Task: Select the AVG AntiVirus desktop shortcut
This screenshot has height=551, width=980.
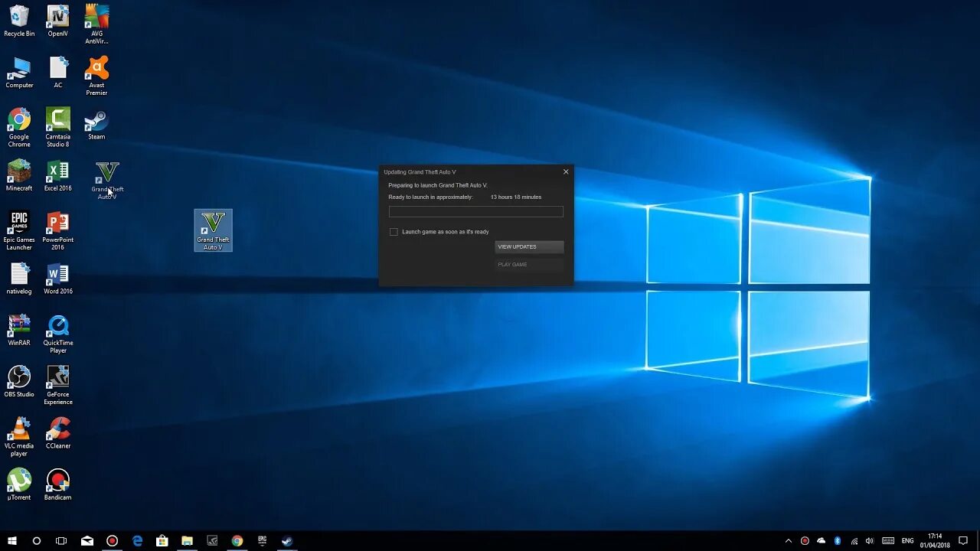Action: point(96,24)
